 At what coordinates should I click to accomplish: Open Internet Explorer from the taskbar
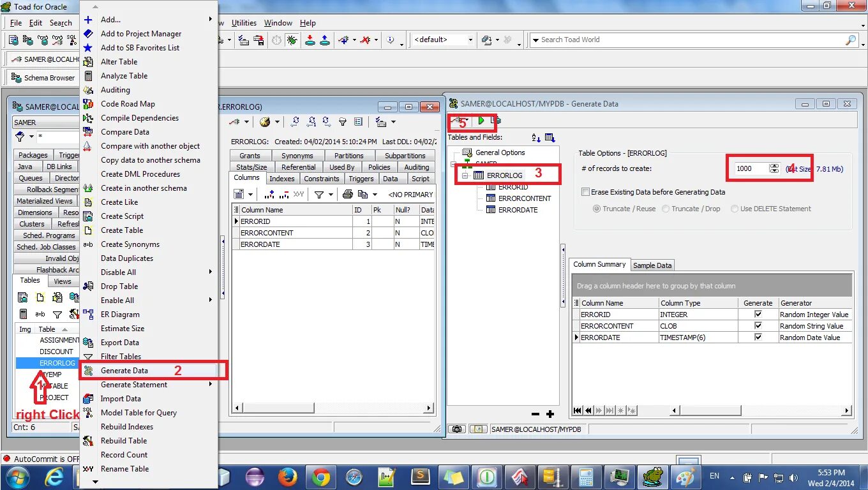(55, 477)
